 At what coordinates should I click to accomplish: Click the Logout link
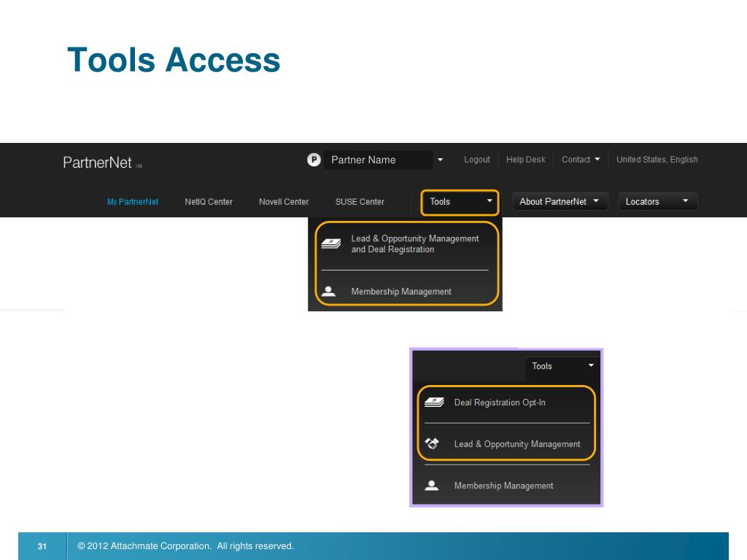pyautogui.click(x=477, y=160)
